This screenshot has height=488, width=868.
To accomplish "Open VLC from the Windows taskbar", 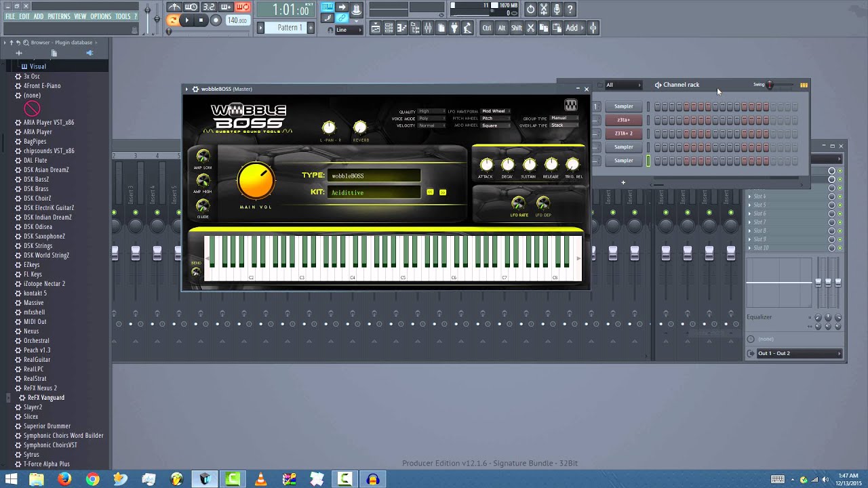I will 260,479.
